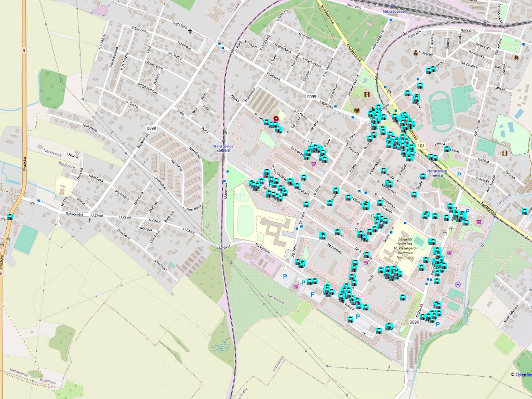Click the Neratovice město station label
Viewport: 532px width, 399px height.
437,173
